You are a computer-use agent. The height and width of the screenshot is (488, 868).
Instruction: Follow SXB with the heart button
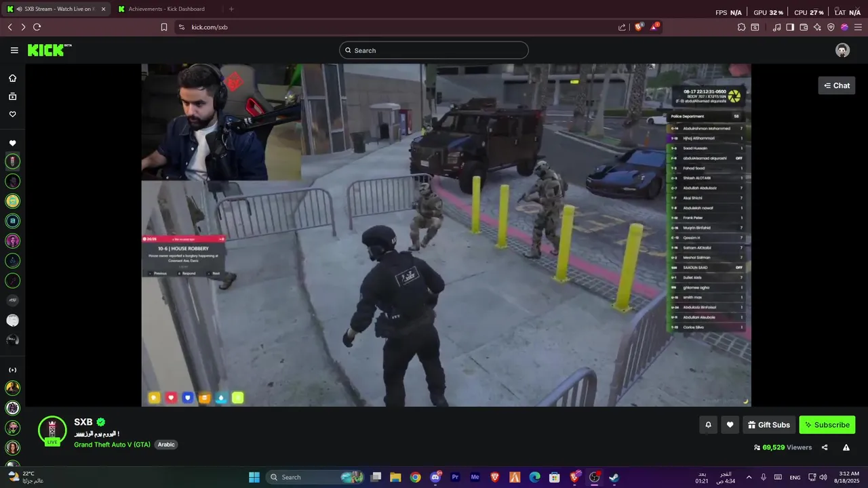click(730, 425)
